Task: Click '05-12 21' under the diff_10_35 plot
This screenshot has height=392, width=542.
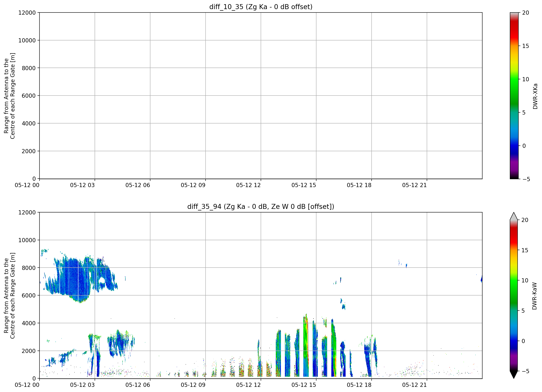Action: (x=415, y=185)
